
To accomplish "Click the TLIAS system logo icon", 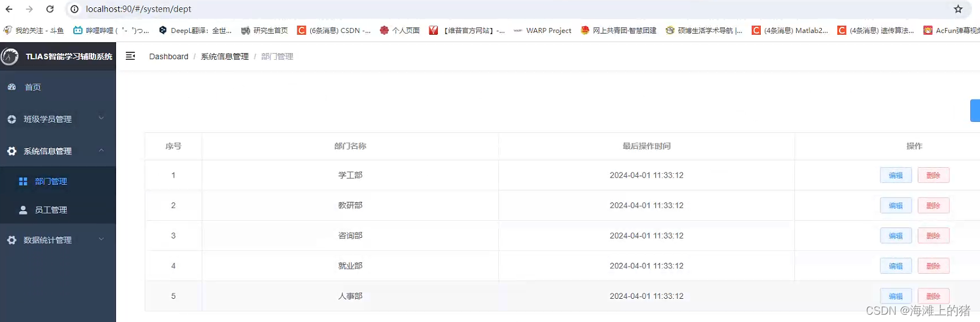I will pos(10,56).
